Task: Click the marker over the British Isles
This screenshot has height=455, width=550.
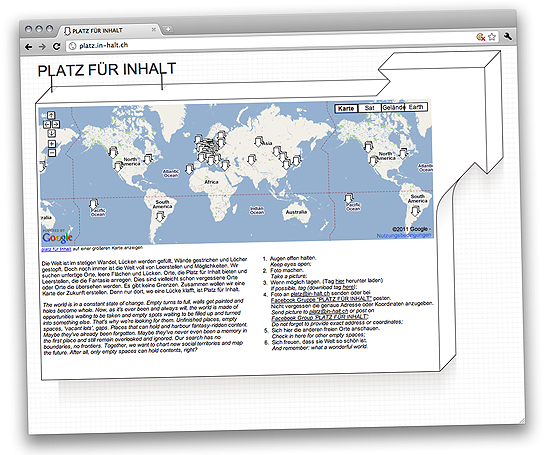Action: coord(199,140)
